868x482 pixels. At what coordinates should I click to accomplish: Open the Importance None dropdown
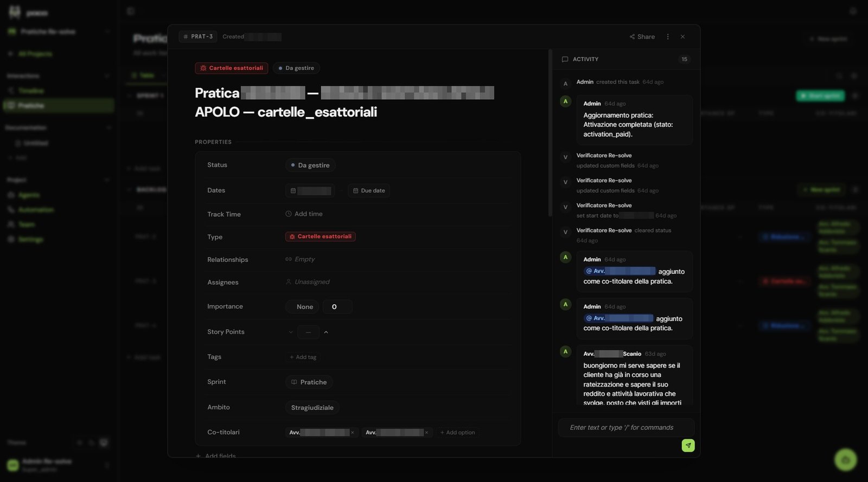302,307
